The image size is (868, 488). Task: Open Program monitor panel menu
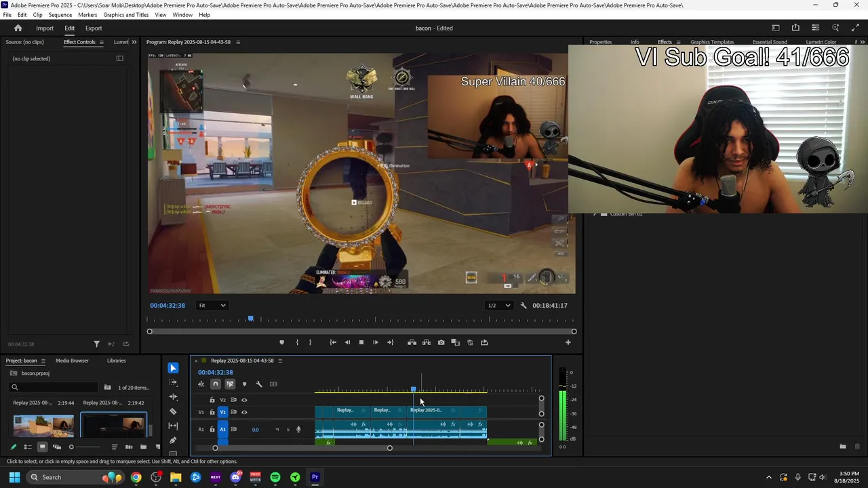(238, 42)
